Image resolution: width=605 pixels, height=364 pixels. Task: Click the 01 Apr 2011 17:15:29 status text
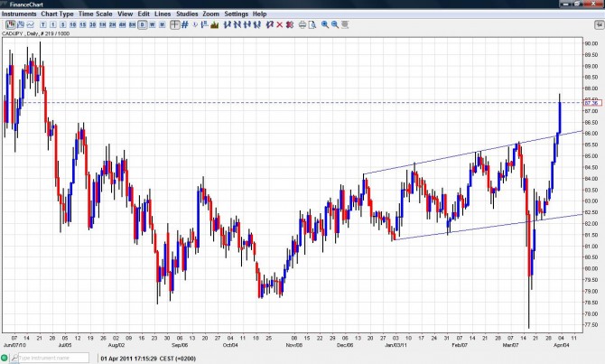point(148,359)
